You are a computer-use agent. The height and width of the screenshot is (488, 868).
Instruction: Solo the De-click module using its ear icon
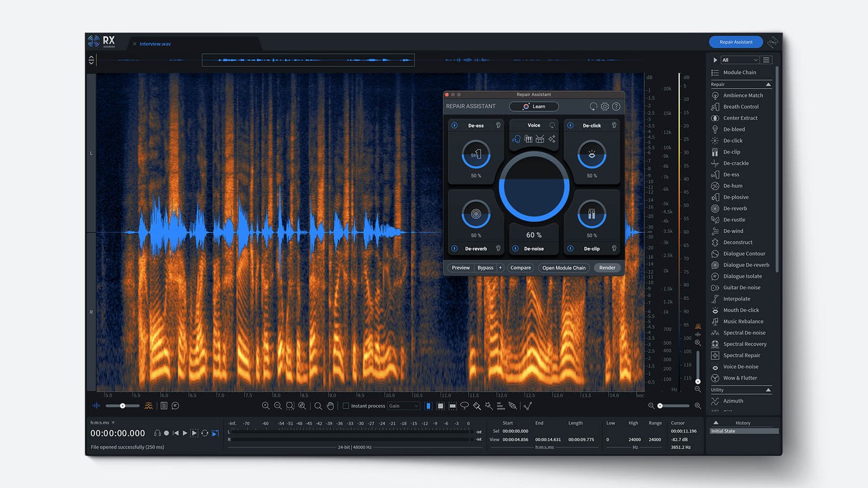tap(614, 125)
